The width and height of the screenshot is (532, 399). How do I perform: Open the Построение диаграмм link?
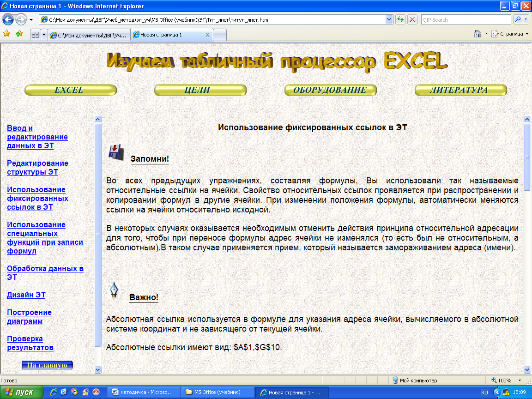29,317
